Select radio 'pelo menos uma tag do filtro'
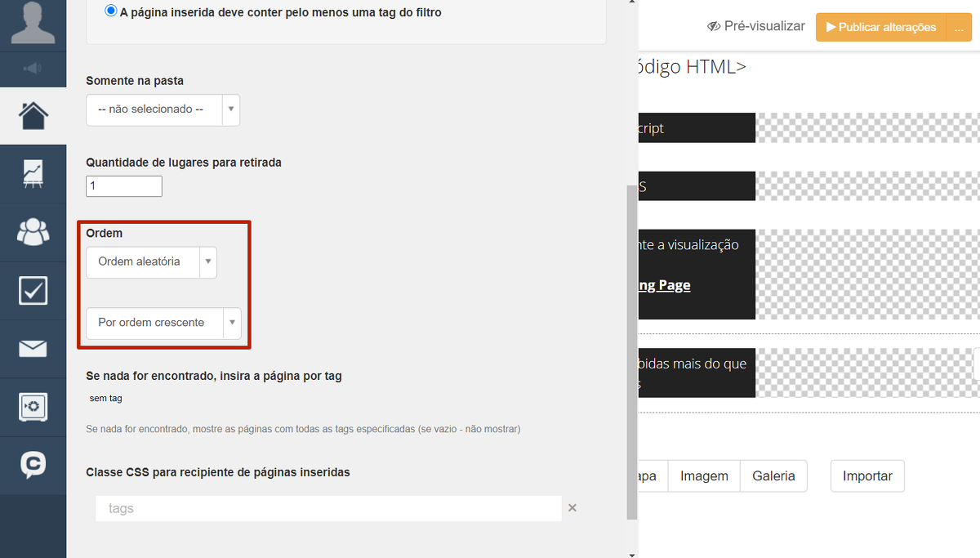This screenshot has width=980, height=558. (x=111, y=11)
